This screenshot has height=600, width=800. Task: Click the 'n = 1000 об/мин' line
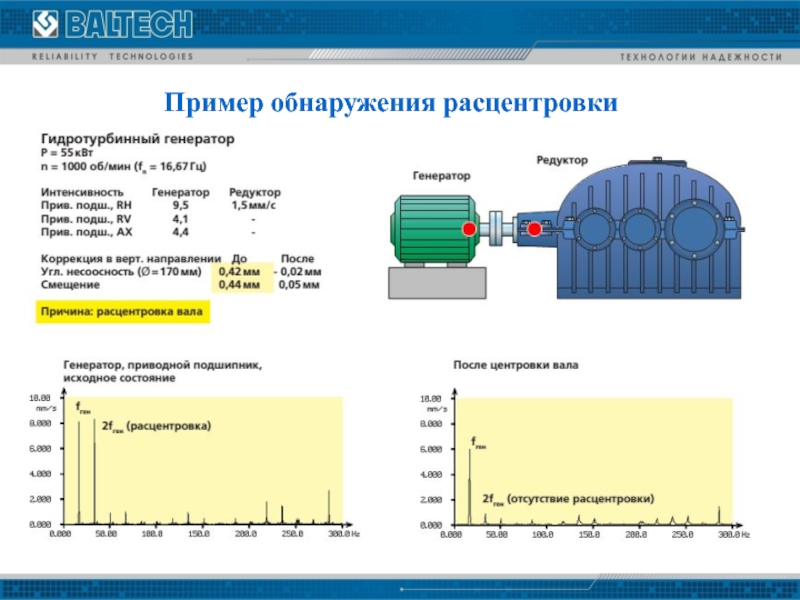tap(123, 166)
